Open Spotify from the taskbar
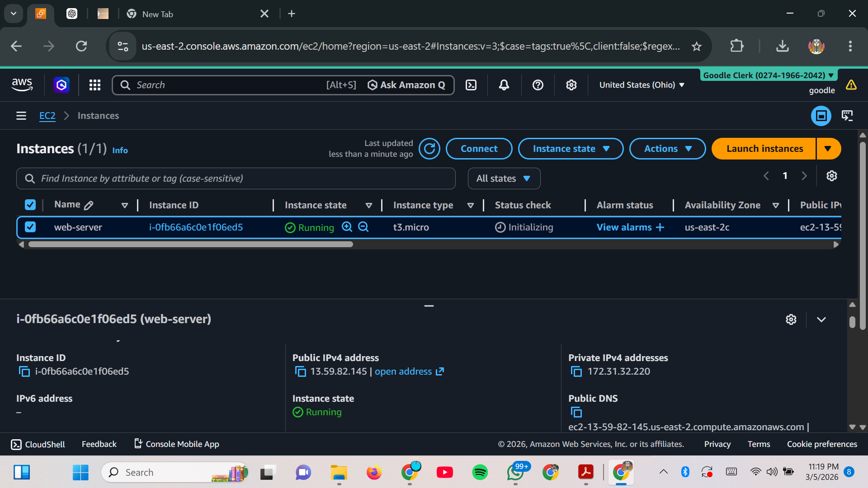 pos(480,472)
